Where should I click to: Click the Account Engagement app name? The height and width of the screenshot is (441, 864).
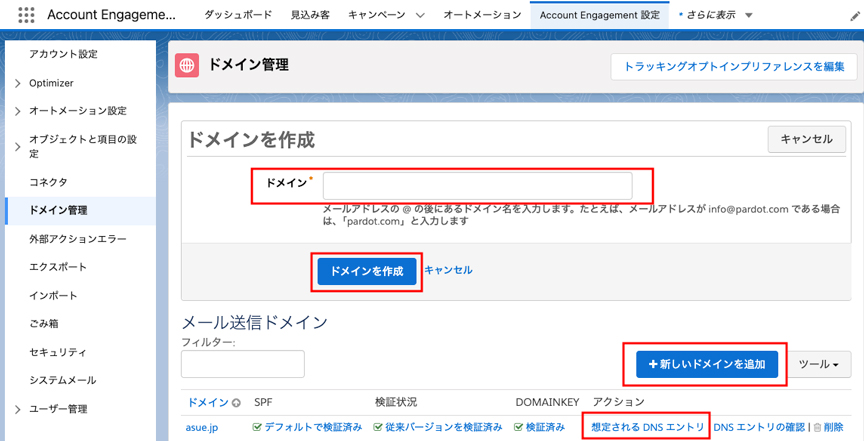coord(111,15)
